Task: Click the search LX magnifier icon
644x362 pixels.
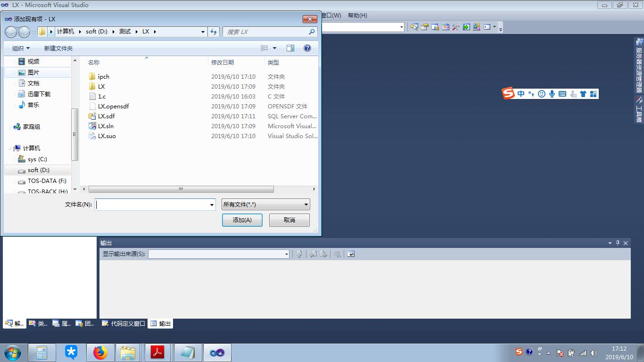Action: pyautogui.click(x=312, y=32)
